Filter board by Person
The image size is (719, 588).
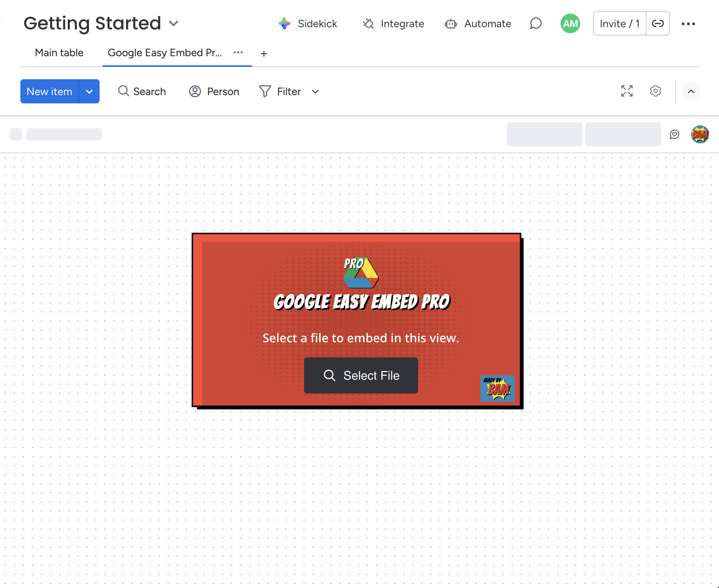214,91
